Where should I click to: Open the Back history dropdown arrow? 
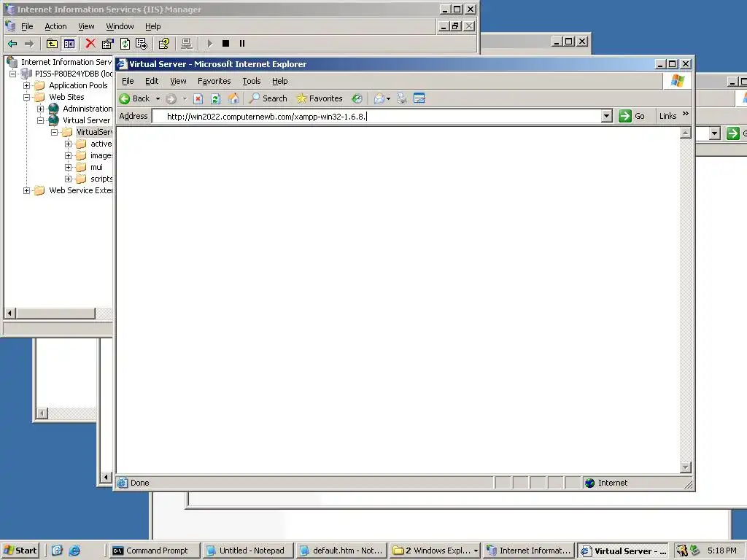(158, 99)
